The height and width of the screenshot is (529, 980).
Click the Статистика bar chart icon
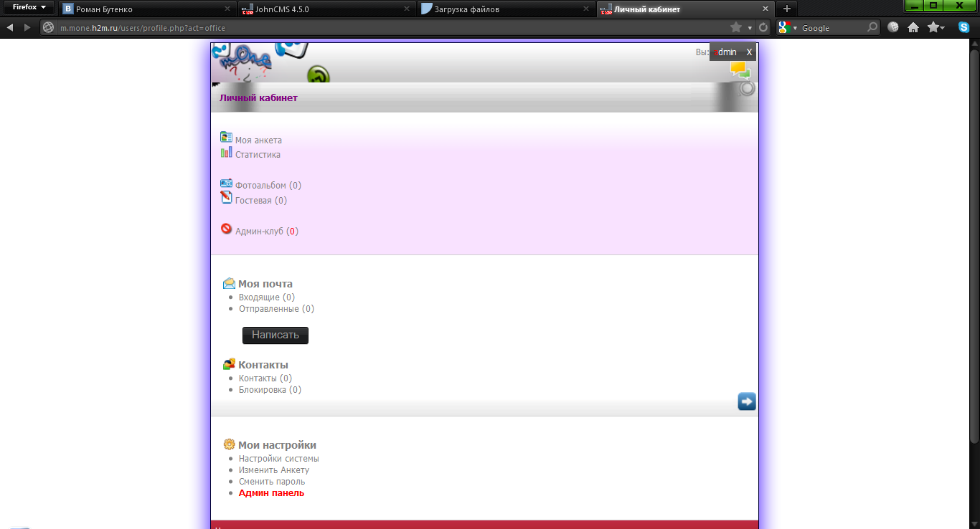pyautogui.click(x=226, y=152)
